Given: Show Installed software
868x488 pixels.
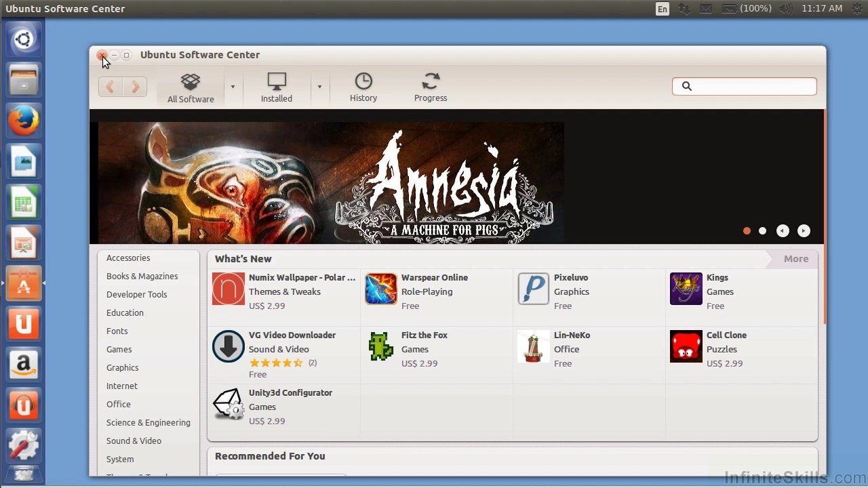Looking at the screenshot, I should click(x=277, y=89).
